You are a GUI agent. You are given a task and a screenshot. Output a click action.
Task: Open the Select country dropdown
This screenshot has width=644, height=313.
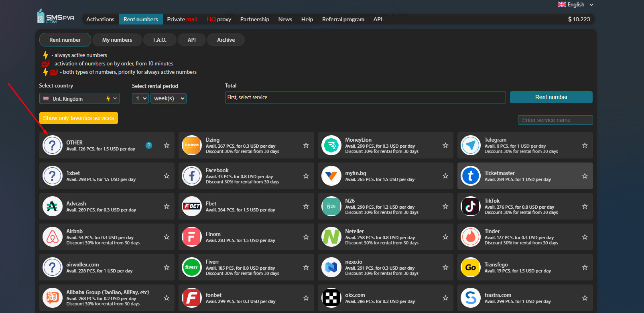[x=79, y=98]
